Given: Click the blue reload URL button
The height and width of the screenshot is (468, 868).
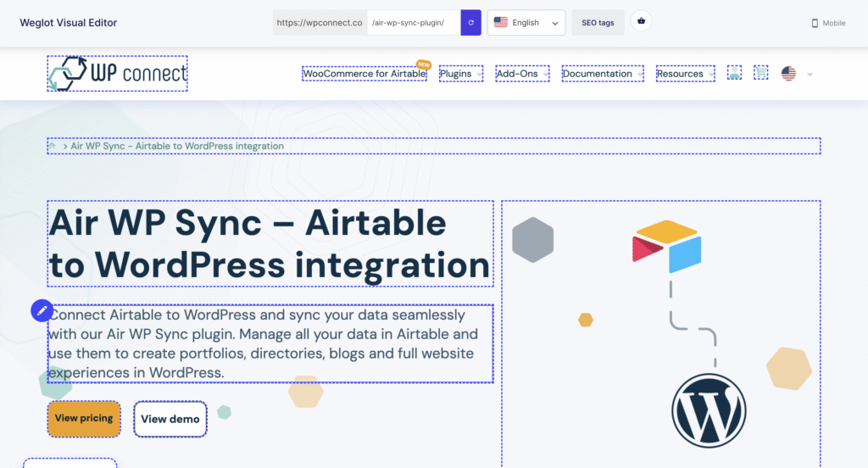Looking at the screenshot, I should pos(470,23).
